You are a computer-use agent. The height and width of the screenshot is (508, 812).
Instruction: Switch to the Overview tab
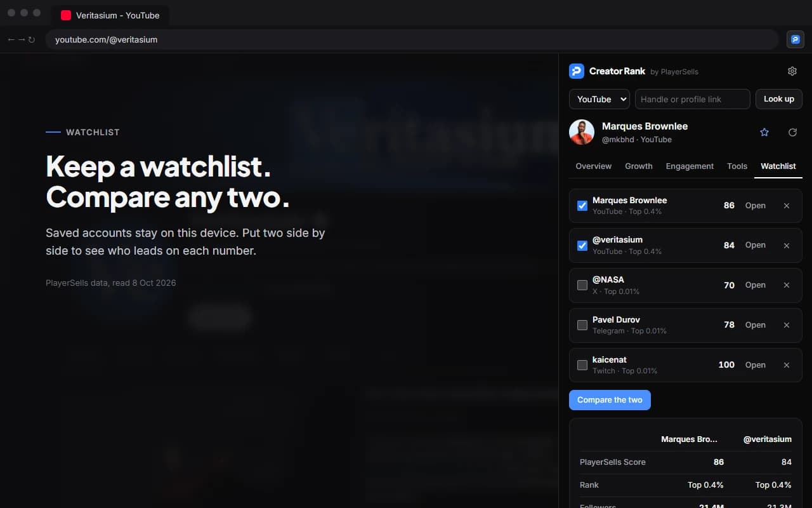pos(594,166)
